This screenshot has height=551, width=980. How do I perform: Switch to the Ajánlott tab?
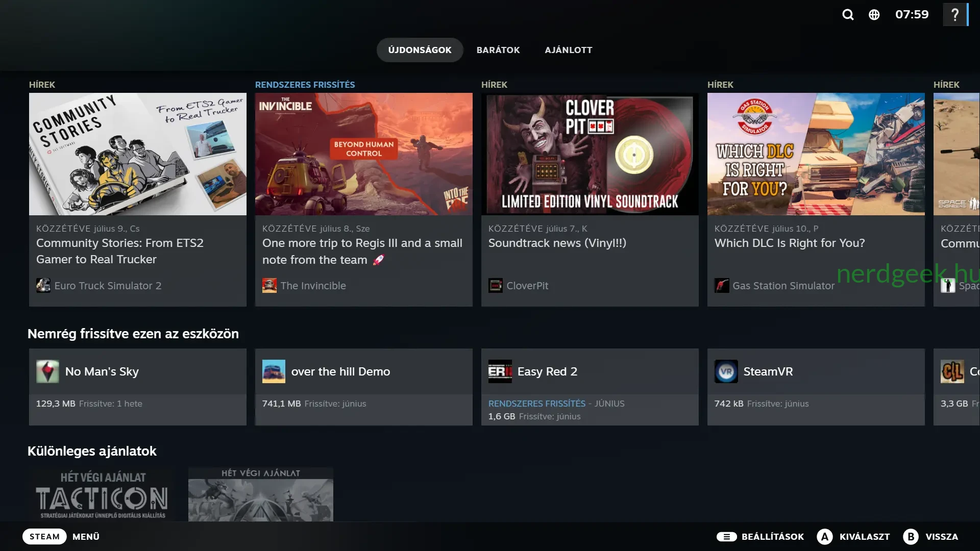(569, 50)
